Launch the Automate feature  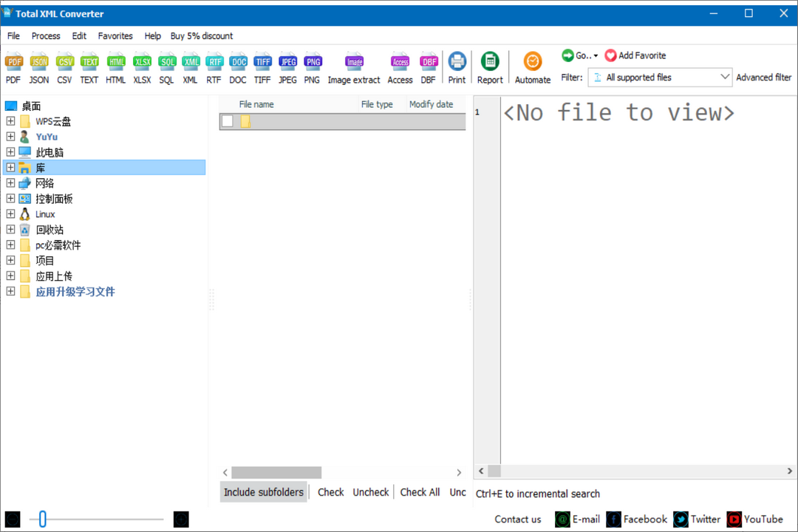(x=532, y=66)
